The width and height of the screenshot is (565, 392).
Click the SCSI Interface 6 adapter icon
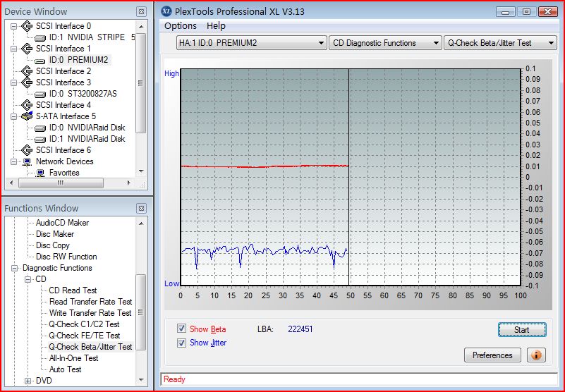tap(27, 150)
